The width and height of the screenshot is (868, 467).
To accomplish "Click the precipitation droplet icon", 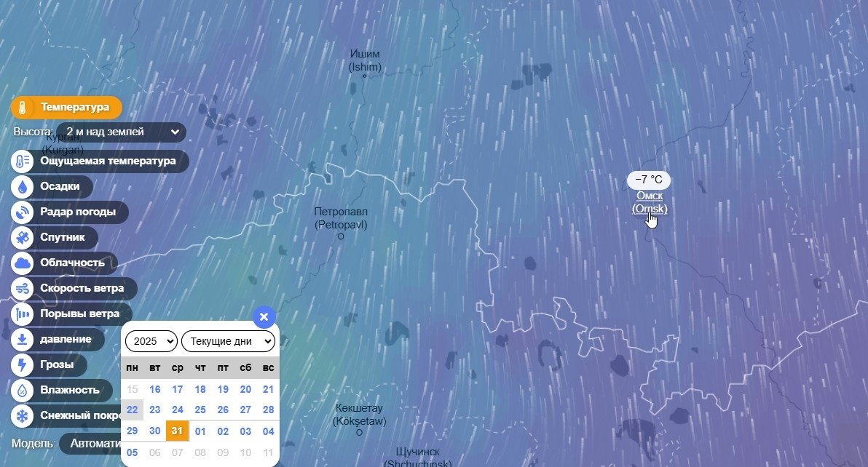I will [x=23, y=187].
